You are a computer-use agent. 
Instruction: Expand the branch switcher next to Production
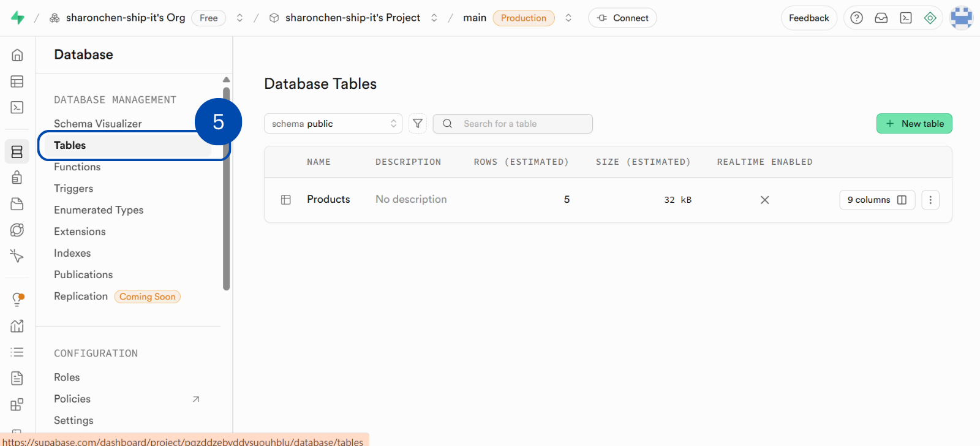pos(568,18)
